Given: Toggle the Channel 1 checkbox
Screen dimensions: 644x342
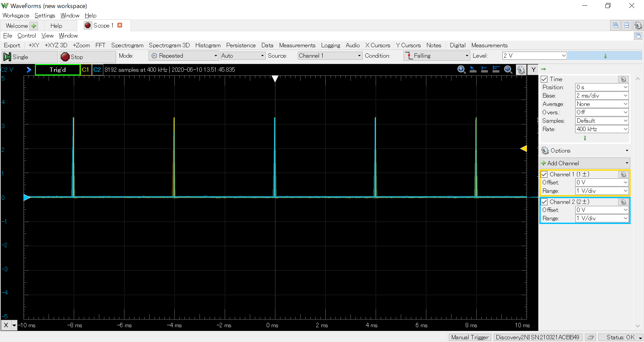Looking at the screenshot, I should click(x=544, y=174).
